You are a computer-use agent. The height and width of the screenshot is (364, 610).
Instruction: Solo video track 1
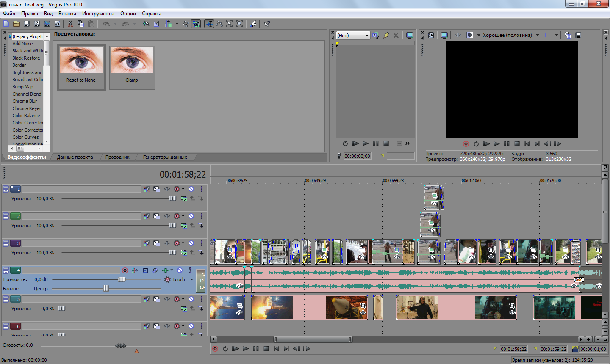tap(201, 189)
